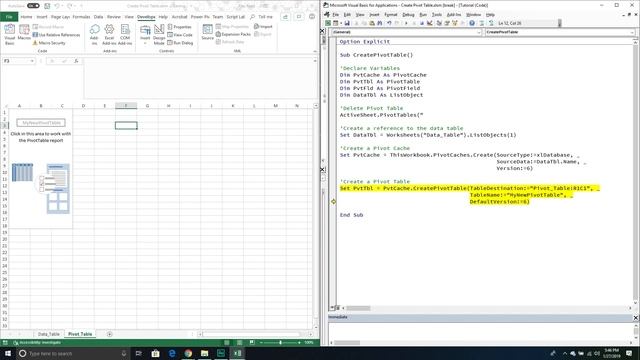
Task: Click Macro Security in Code group
Action: tap(49, 43)
